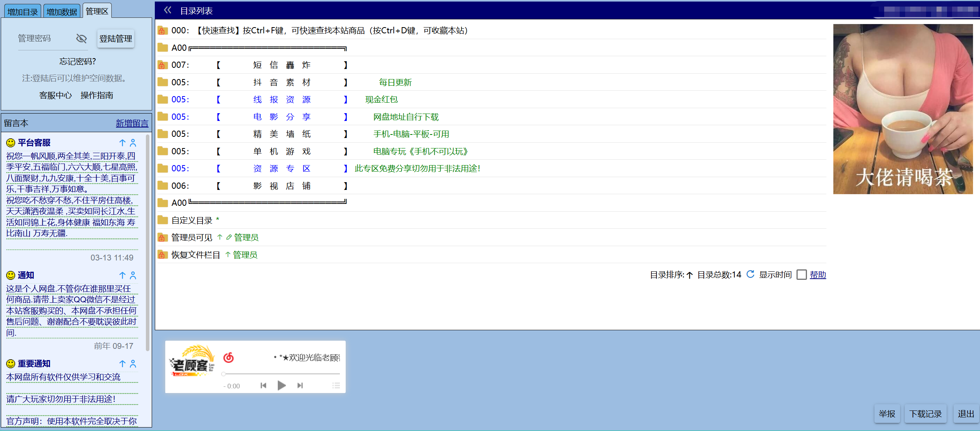The height and width of the screenshot is (431, 980).
Task: Click the music player progress slider
Action: 281,374
